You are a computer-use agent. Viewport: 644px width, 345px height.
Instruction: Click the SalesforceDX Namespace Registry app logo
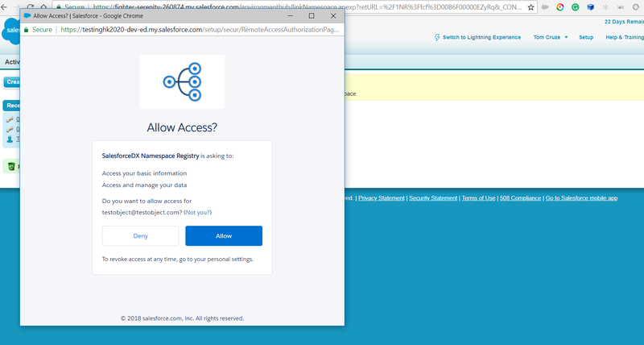click(x=182, y=82)
